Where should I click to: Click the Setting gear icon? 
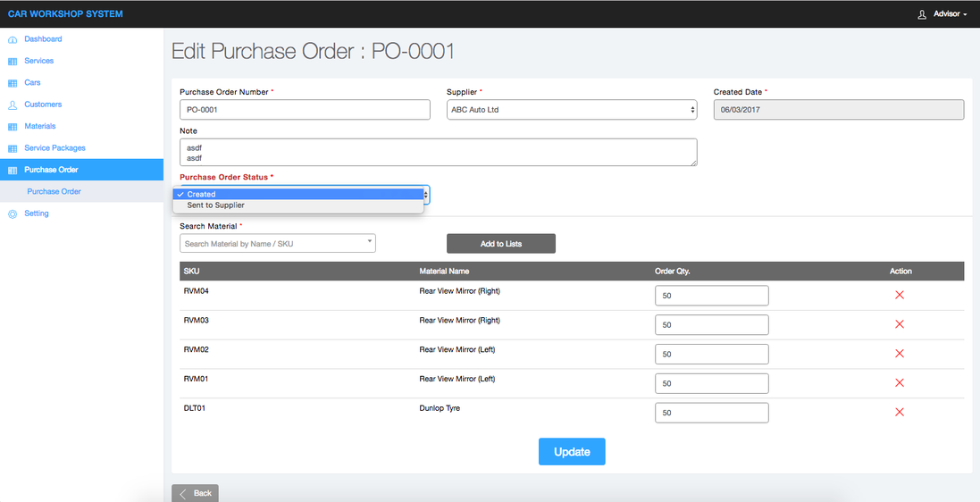pos(13,214)
